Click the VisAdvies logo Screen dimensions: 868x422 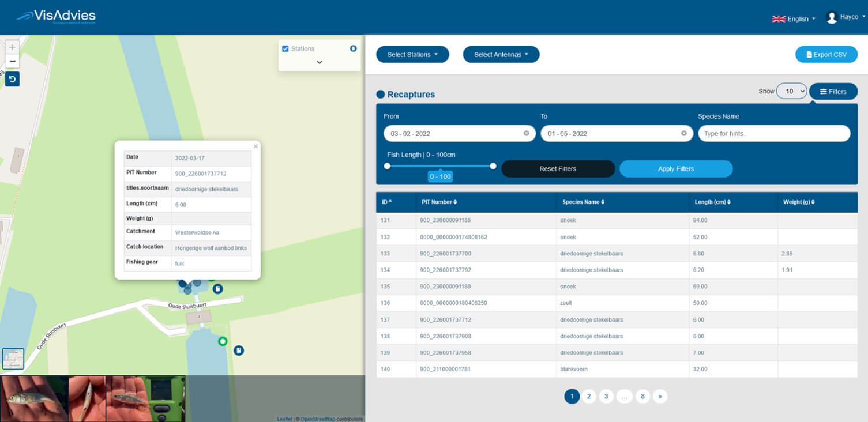tap(56, 17)
